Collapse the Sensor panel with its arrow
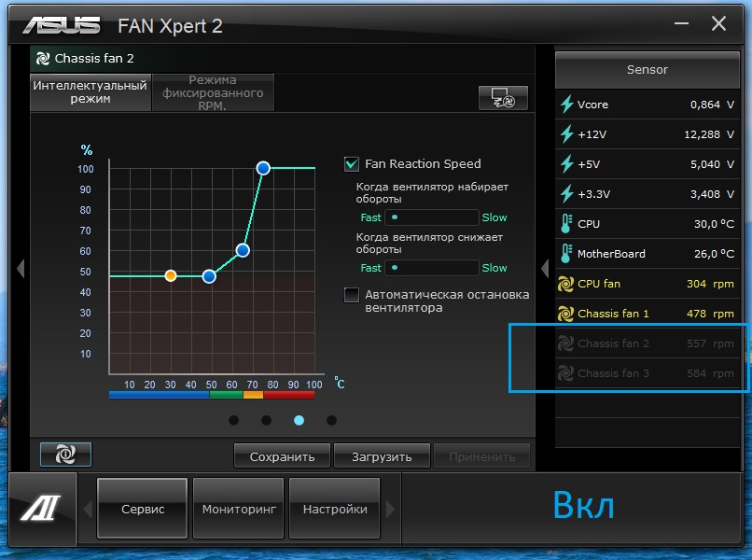 tap(544, 268)
